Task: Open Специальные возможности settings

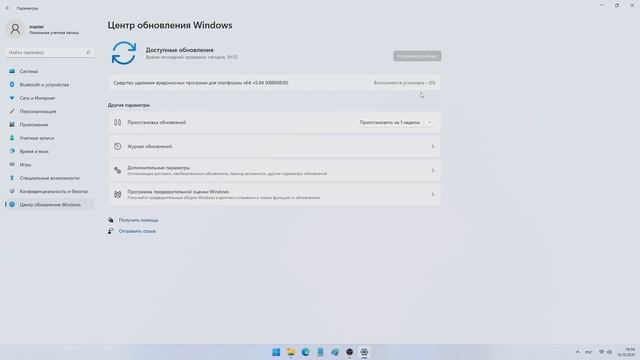Action: (x=49, y=178)
